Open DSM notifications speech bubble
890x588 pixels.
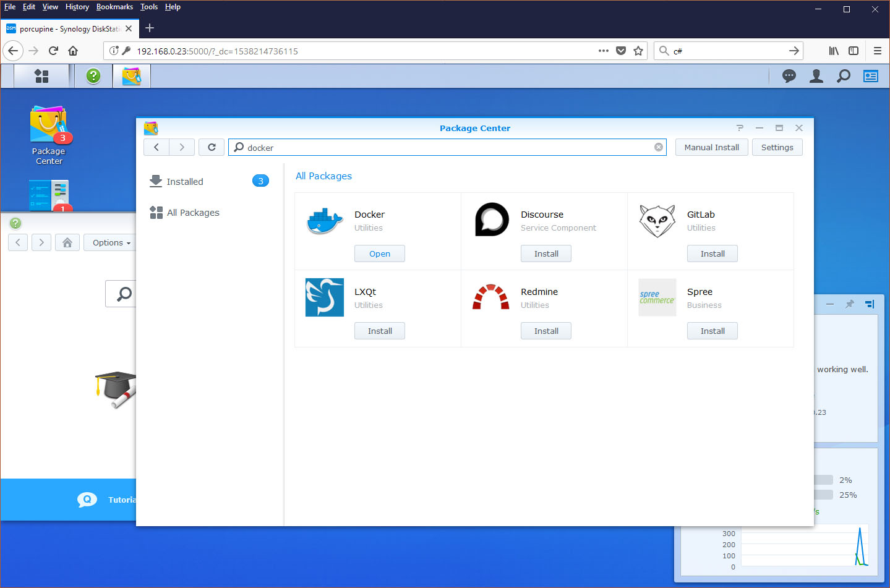click(x=789, y=76)
